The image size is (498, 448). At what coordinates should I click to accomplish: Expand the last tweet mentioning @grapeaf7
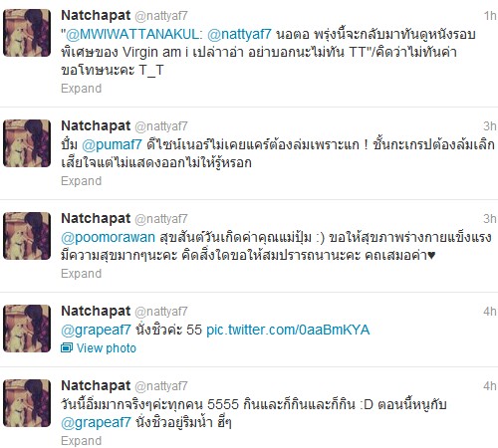[82, 441]
